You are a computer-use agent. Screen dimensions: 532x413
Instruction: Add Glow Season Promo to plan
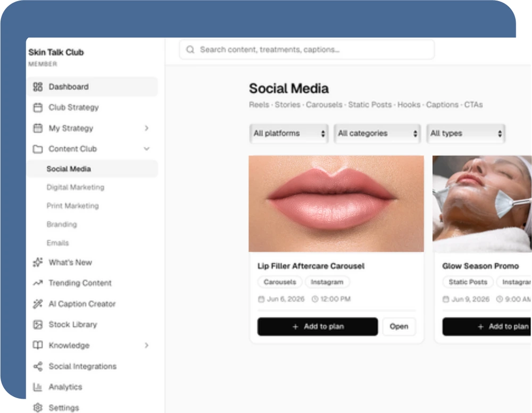487,326
